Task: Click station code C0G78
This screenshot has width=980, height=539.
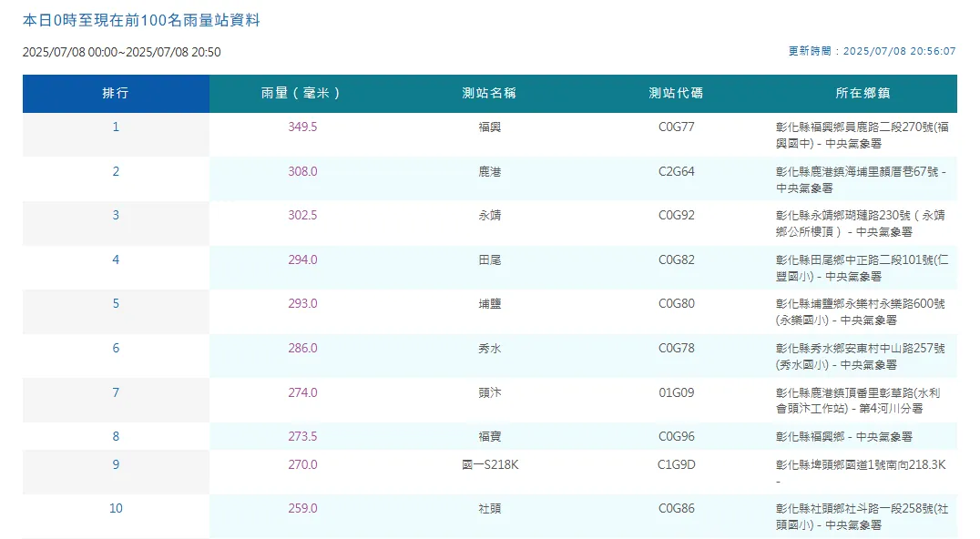Action: tap(676, 349)
